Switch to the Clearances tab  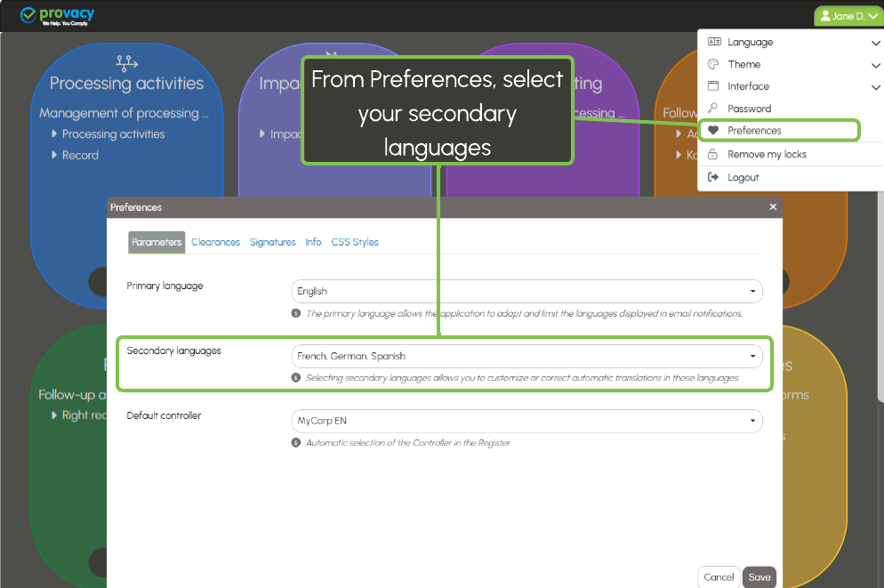215,242
